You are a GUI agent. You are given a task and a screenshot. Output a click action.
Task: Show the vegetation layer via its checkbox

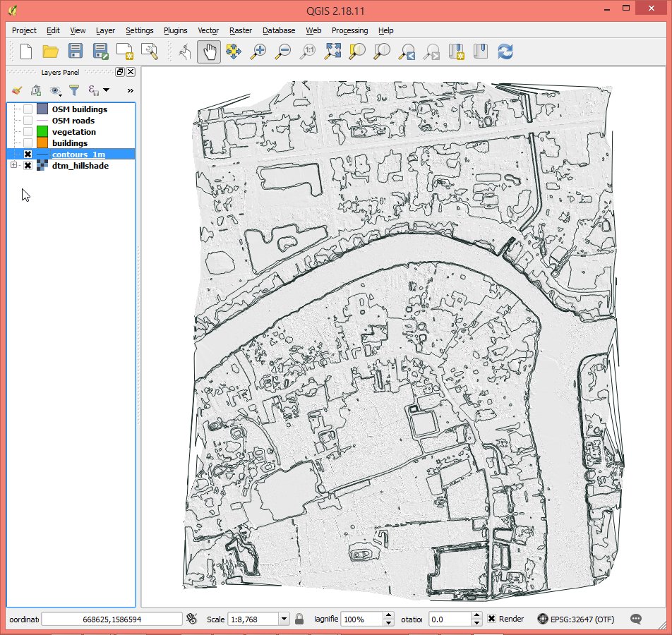tap(28, 132)
